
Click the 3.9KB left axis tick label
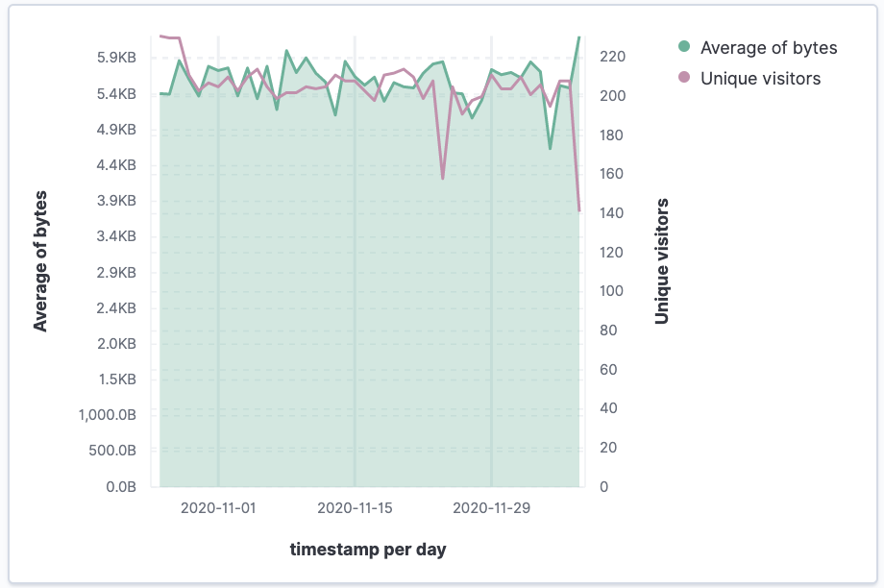pos(116,201)
